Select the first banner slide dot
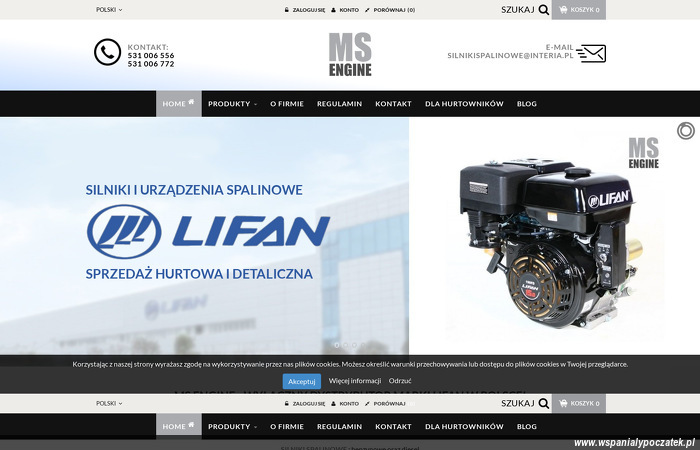Screen dimensions: 700x450 coord(337,345)
